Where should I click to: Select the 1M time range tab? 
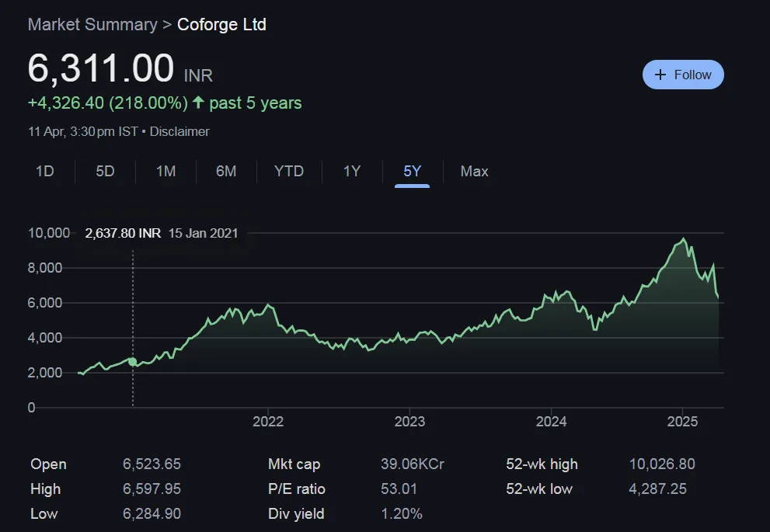[165, 172]
